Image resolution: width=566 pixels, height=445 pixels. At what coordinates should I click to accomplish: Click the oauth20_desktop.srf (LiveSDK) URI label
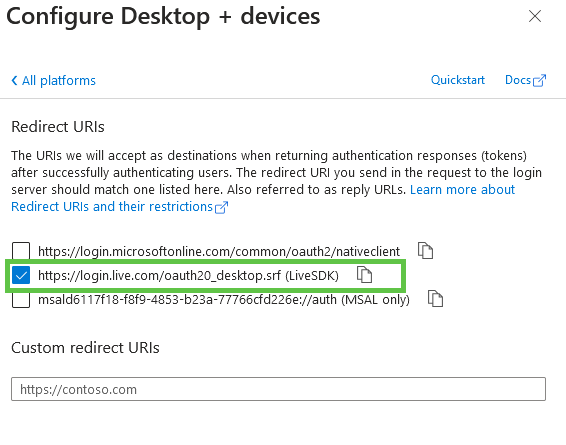[x=188, y=276]
